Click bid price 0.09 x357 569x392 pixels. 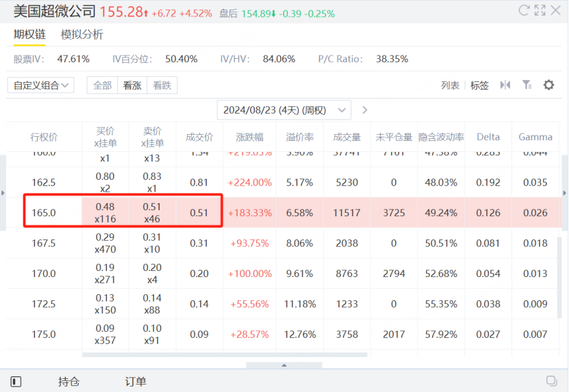pyautogui.click(x=105, y=335)
